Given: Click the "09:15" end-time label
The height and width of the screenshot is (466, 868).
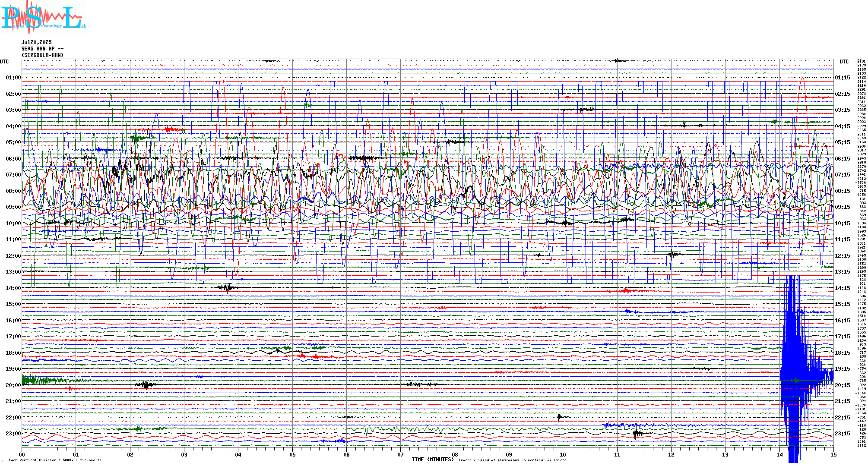Looking at the screenshot, I should point(843,207).
